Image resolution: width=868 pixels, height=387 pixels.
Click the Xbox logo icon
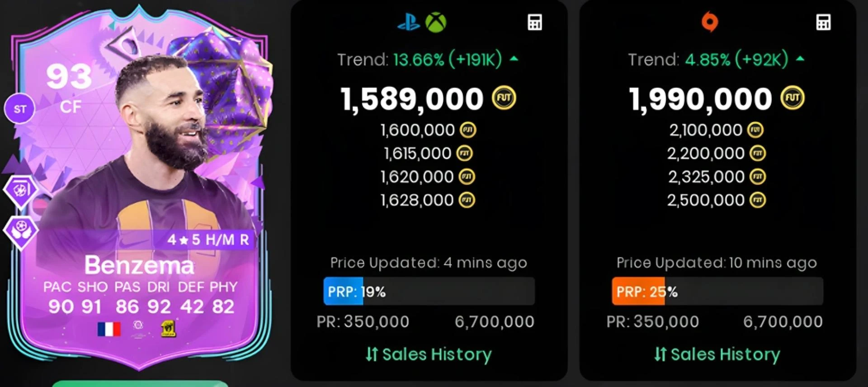[436, 22]
